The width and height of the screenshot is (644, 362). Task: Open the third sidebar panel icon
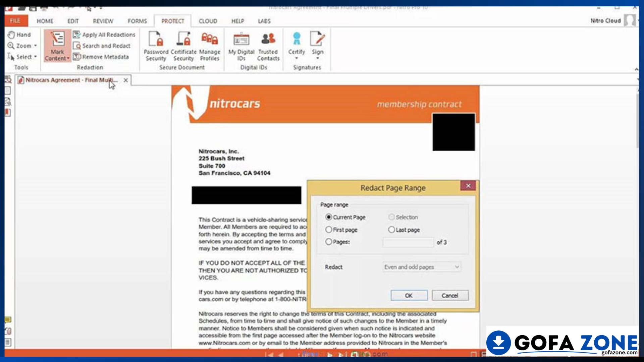(8, 102)
